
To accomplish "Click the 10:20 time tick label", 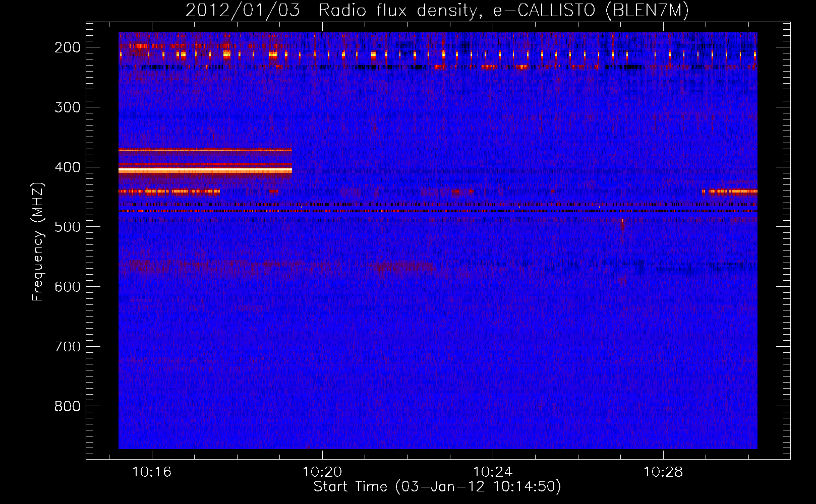I will 322,472.
